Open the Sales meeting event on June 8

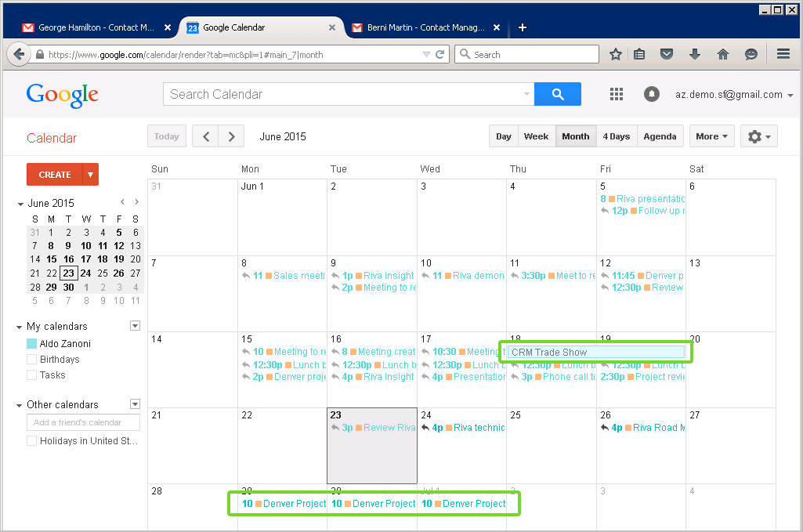283,276
